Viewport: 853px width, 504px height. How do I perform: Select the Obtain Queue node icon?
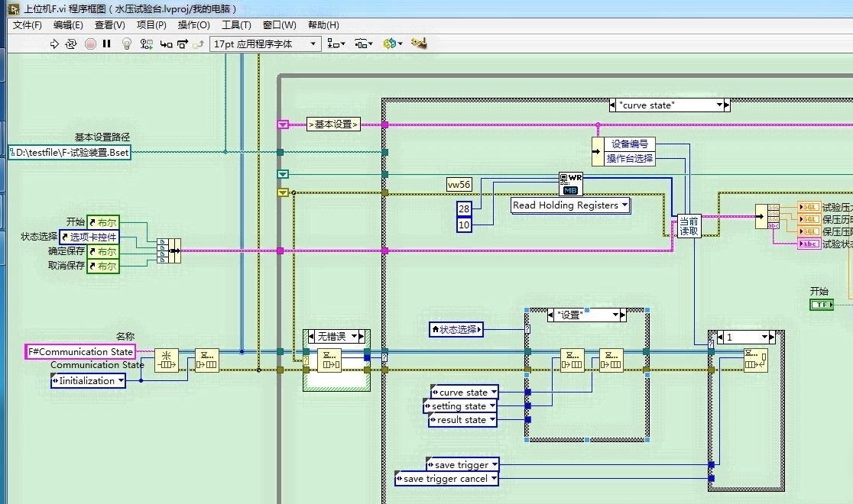point(167,360)
